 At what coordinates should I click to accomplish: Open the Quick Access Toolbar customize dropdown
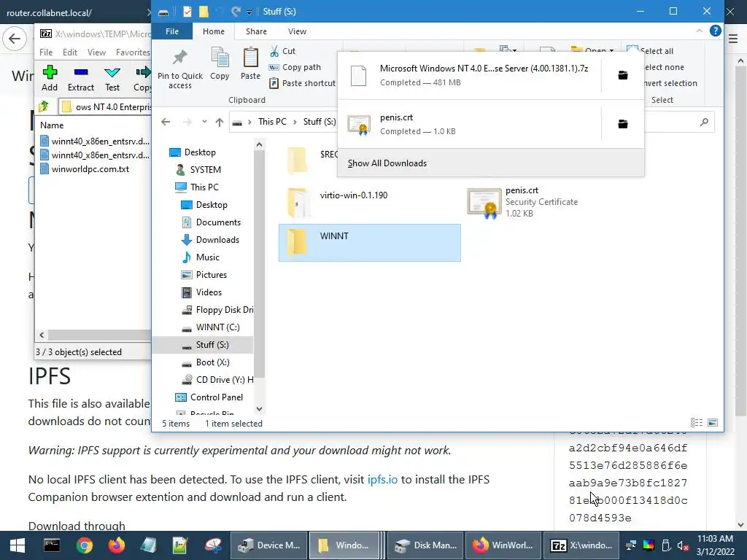tap(249, 12)
